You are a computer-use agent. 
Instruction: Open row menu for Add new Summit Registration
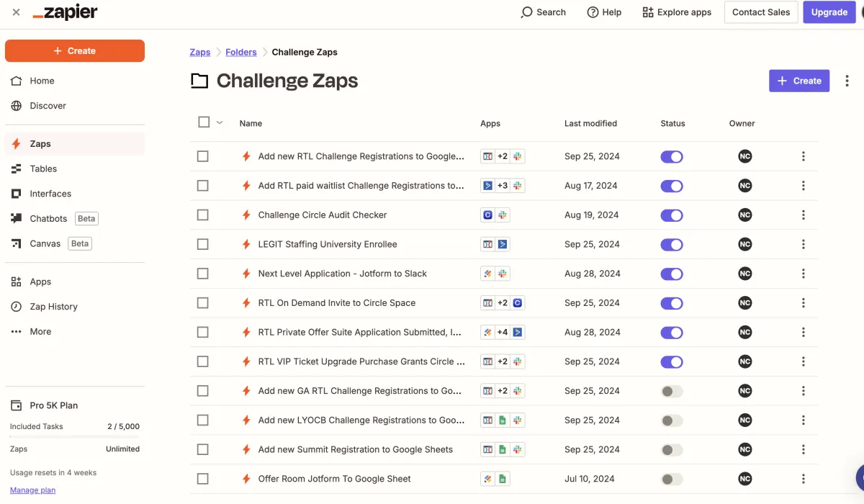(804, 450)
